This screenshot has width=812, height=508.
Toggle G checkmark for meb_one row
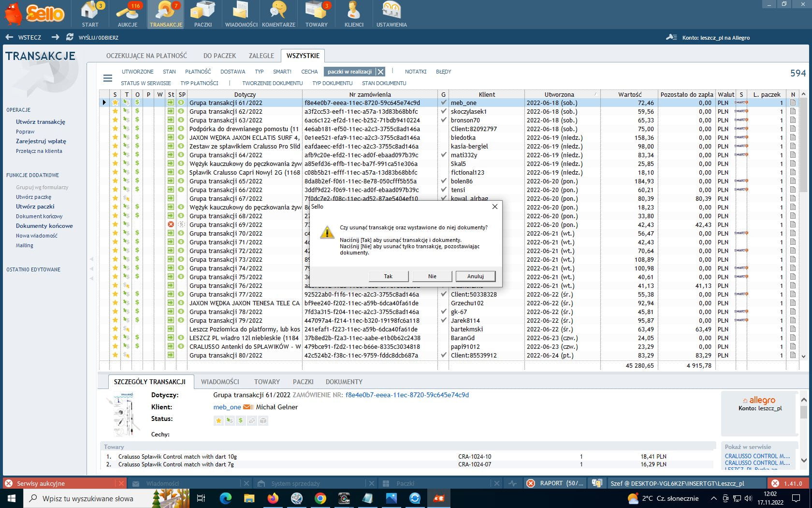(443, 103)
